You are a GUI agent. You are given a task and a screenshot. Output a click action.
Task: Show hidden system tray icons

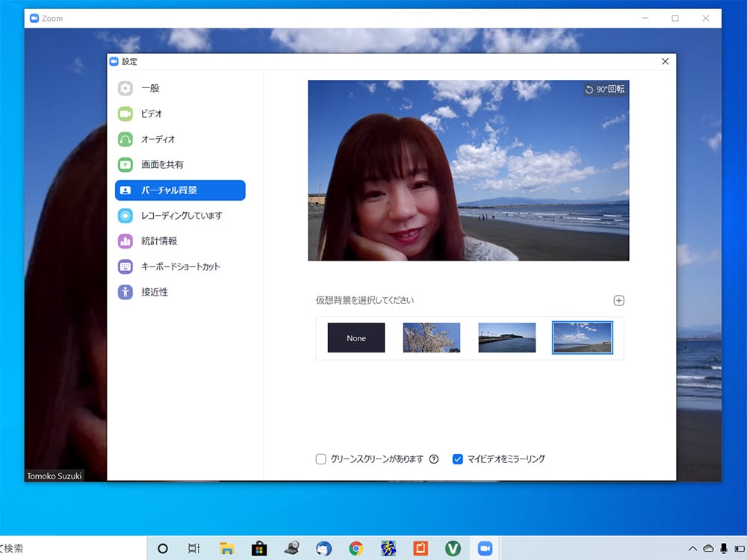(692, 549)
